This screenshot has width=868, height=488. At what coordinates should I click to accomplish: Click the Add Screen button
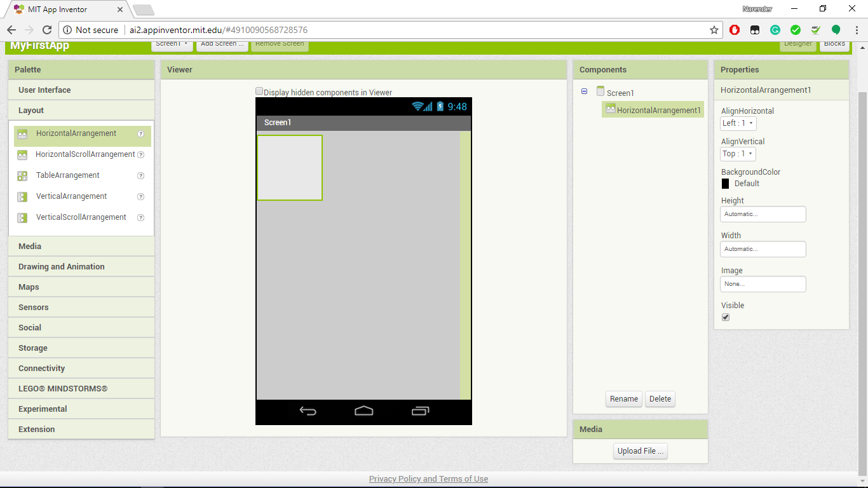pos(222,44)
